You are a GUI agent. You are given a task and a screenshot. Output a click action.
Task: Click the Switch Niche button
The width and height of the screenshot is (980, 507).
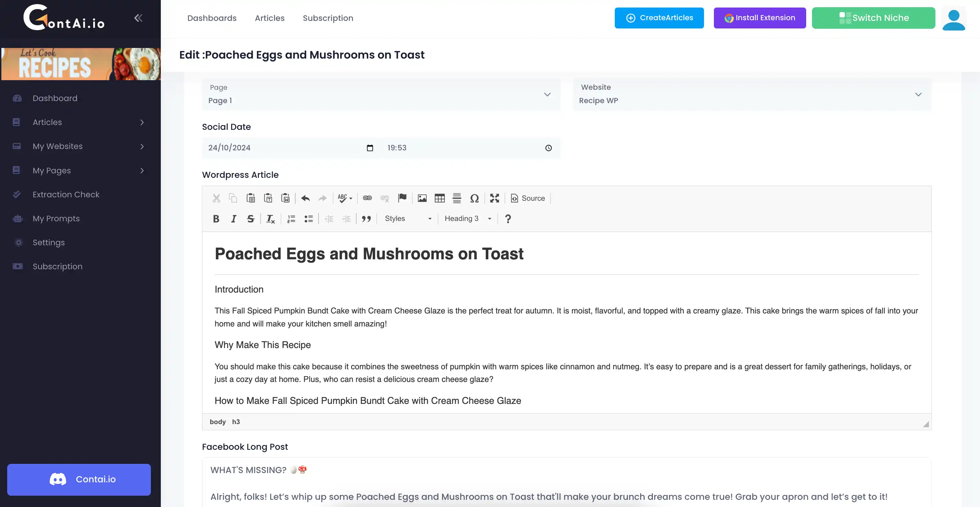point(873,18)
